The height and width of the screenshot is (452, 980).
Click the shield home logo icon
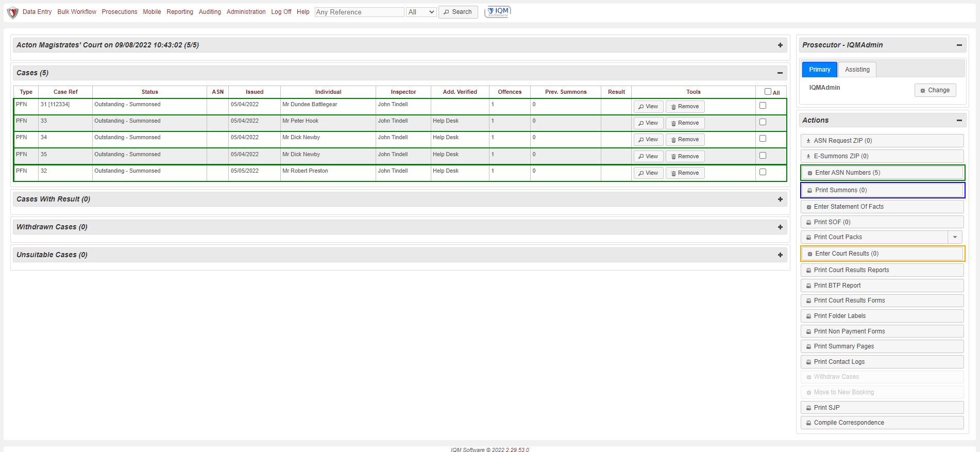pos(13,12)
